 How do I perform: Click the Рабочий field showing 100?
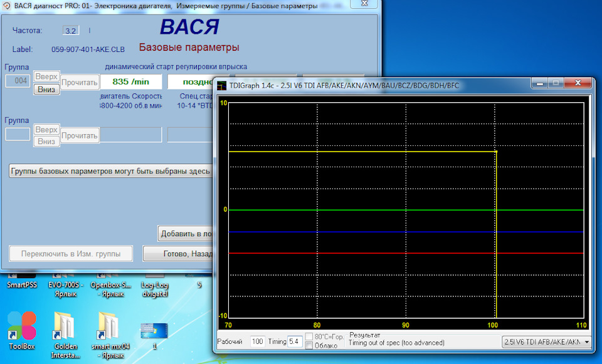tap(257, 341)
